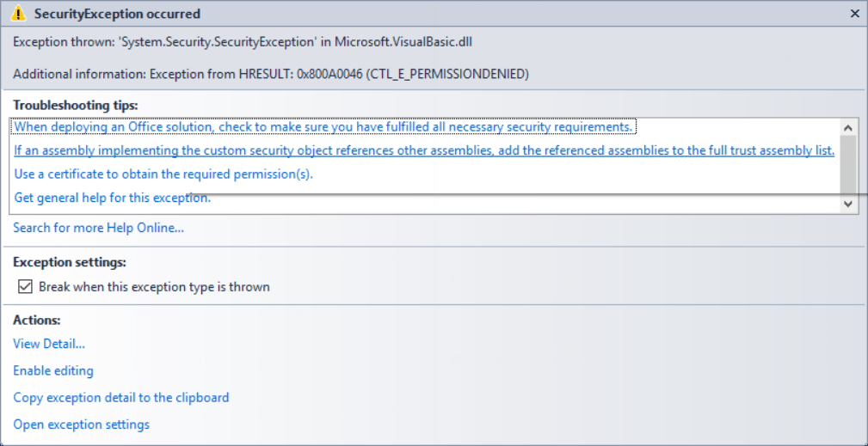
Task: Click the 'Troubleshooting tips' heading
Action: pos(76,105)
